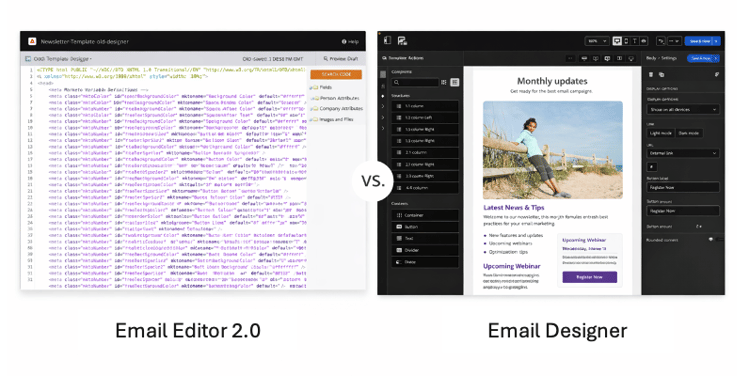The height and width of the screenshot is (376, 750).
Task: Click the fourth canvas toolbar icon after the ellipsis
Action: pos(619,58)
